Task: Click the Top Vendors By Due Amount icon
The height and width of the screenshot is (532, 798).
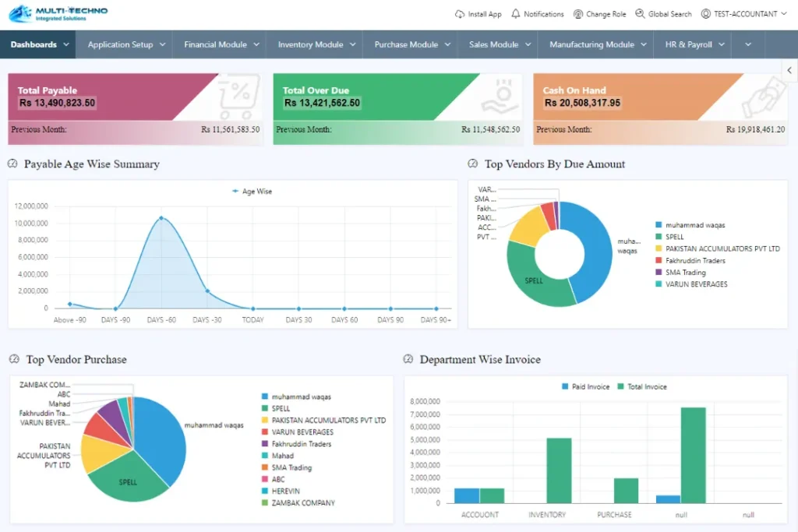Action: pos(473,164)
